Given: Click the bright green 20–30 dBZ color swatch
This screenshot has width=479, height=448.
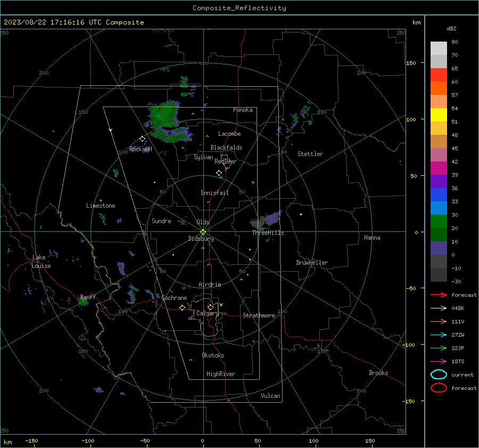Looking at the screenshot, I should tap(439, 222).
